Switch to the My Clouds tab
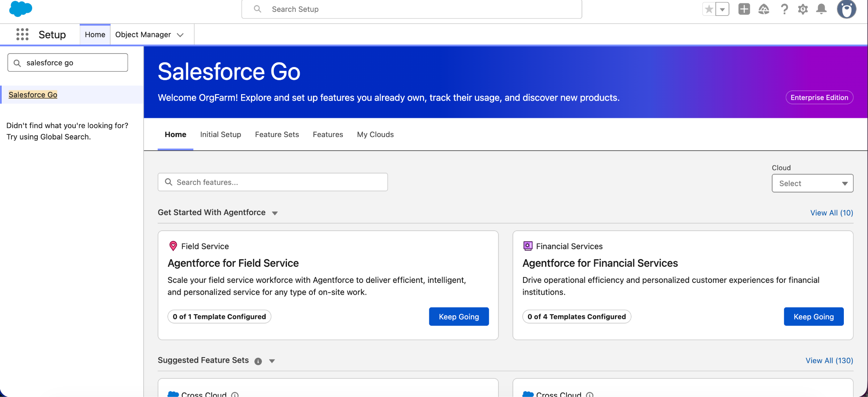The image size is (868, 397). click(375, 134)
